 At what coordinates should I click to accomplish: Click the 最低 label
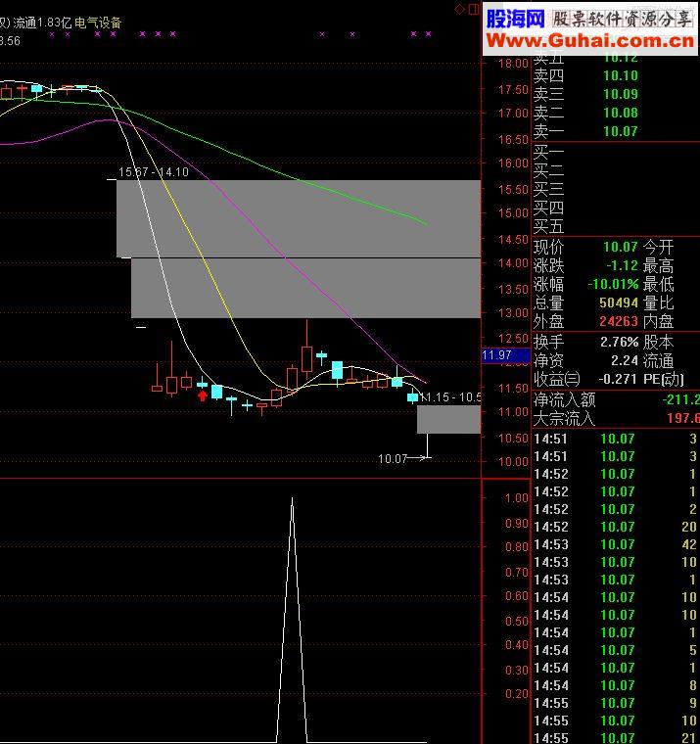tap(659, 284)
